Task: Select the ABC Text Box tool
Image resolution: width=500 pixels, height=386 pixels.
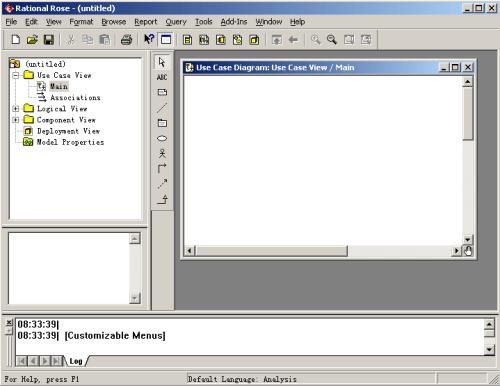Action: point(162,77)
